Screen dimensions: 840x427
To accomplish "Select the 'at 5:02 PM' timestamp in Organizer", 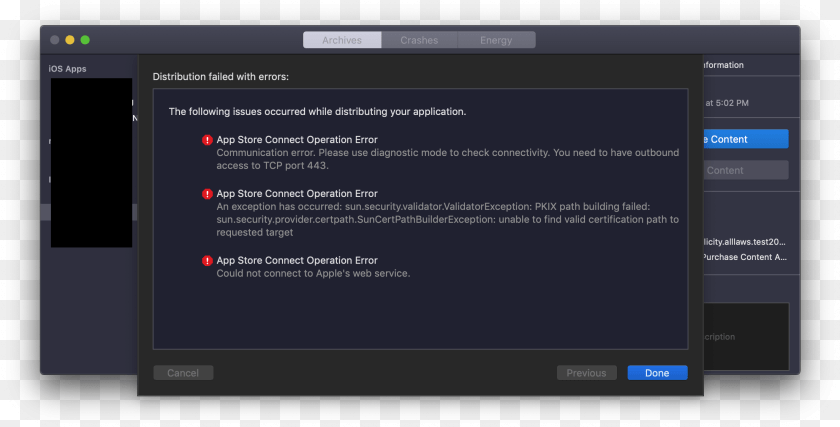I will click(x=726, y=103).
